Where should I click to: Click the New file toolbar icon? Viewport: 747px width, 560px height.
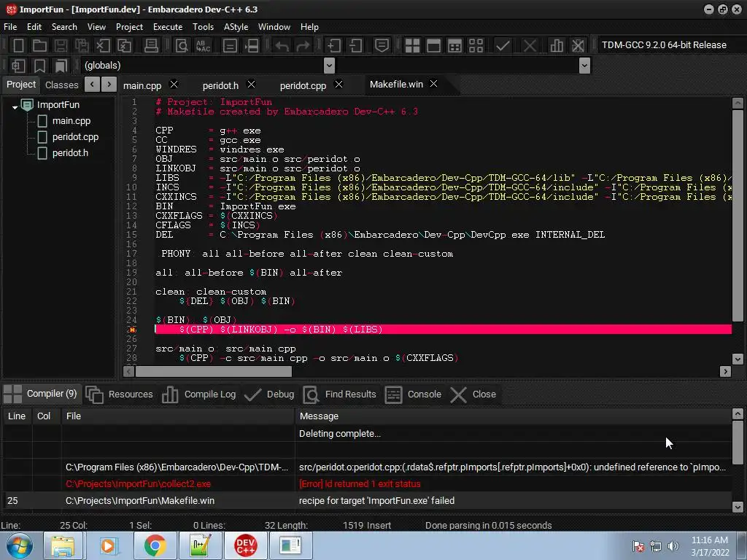click(18, 46)
